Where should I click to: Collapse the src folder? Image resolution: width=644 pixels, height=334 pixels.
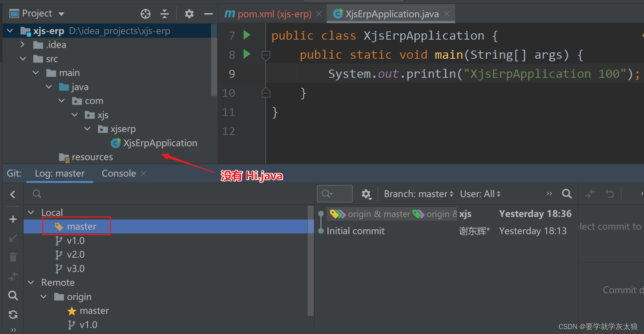[23, 59]
